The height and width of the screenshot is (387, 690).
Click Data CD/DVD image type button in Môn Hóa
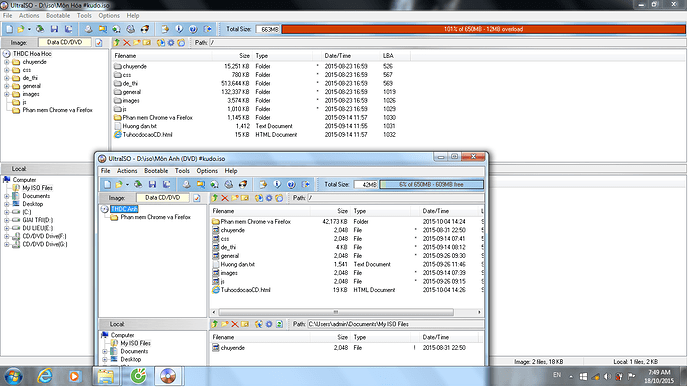[65, 42]
